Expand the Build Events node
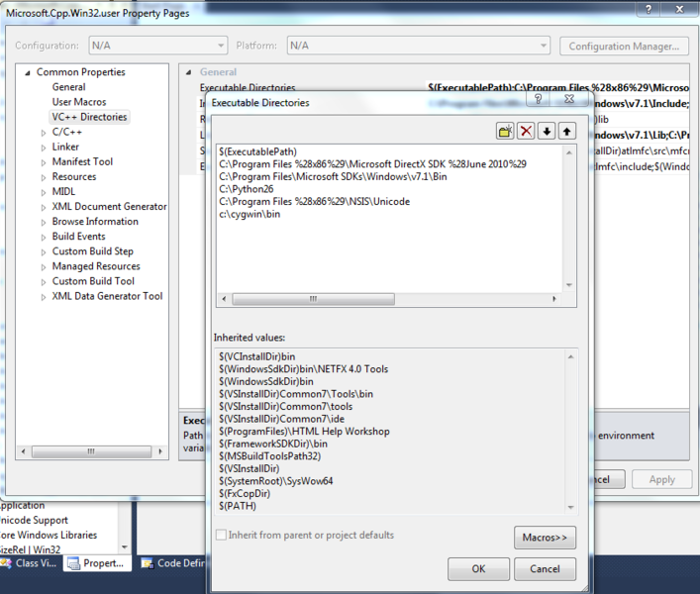 pos(44,238)
